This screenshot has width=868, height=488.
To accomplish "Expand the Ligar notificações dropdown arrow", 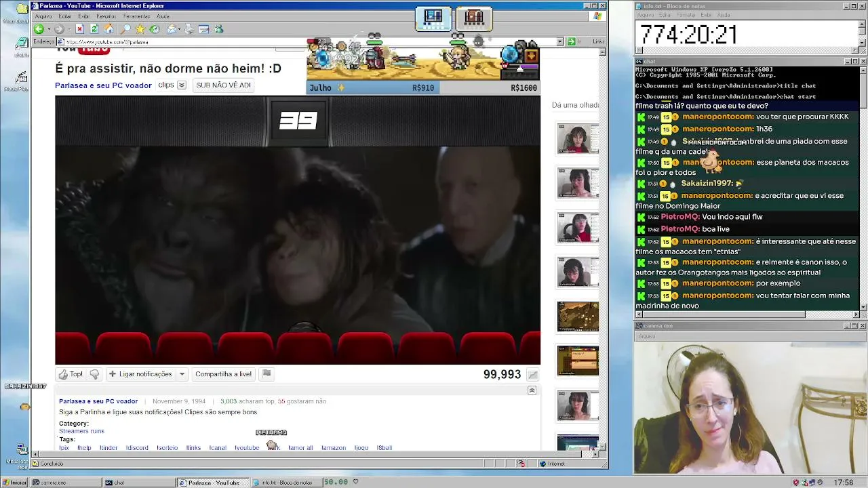I will coord(182,374).
